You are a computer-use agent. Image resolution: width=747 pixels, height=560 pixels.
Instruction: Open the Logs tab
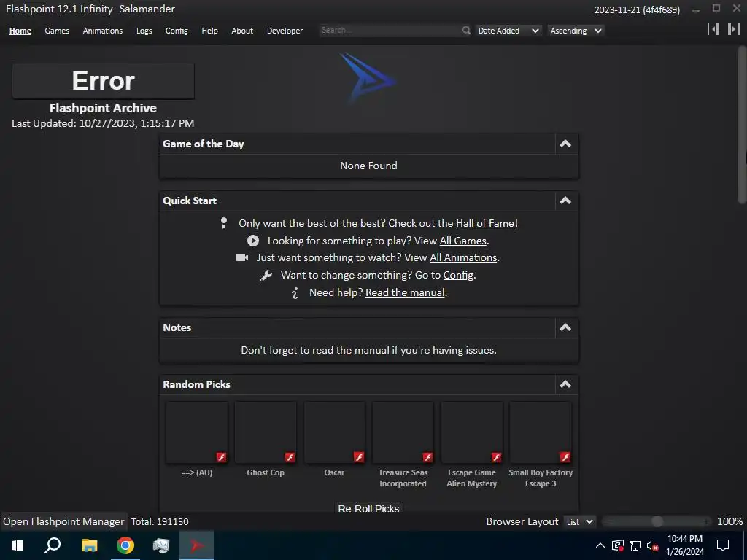coord(144,31)
